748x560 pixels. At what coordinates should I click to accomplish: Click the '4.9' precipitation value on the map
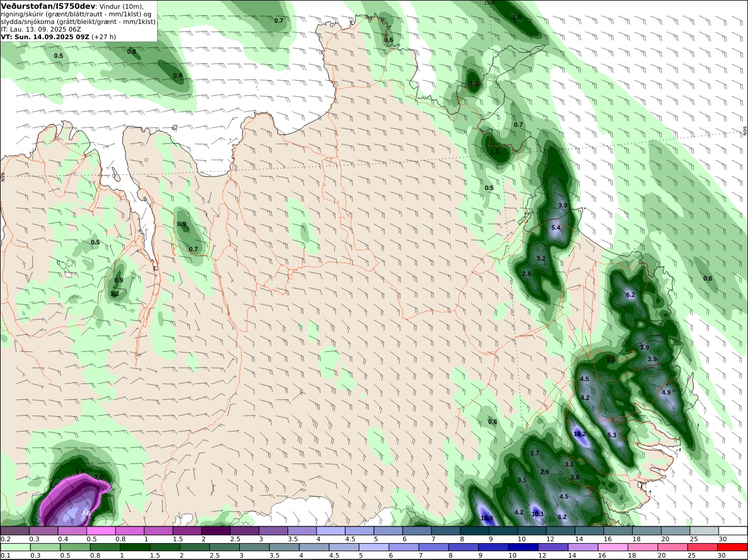666,392
